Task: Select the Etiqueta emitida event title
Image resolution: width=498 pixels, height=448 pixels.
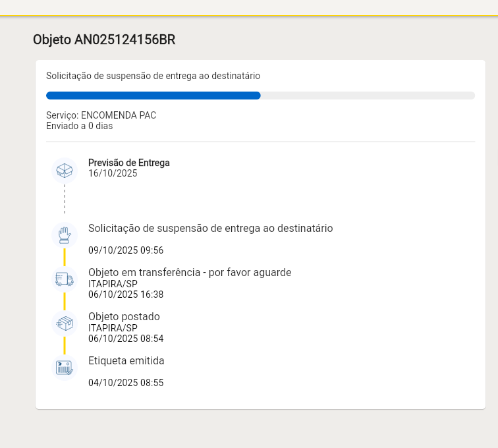Action: [x=126, y=361]
